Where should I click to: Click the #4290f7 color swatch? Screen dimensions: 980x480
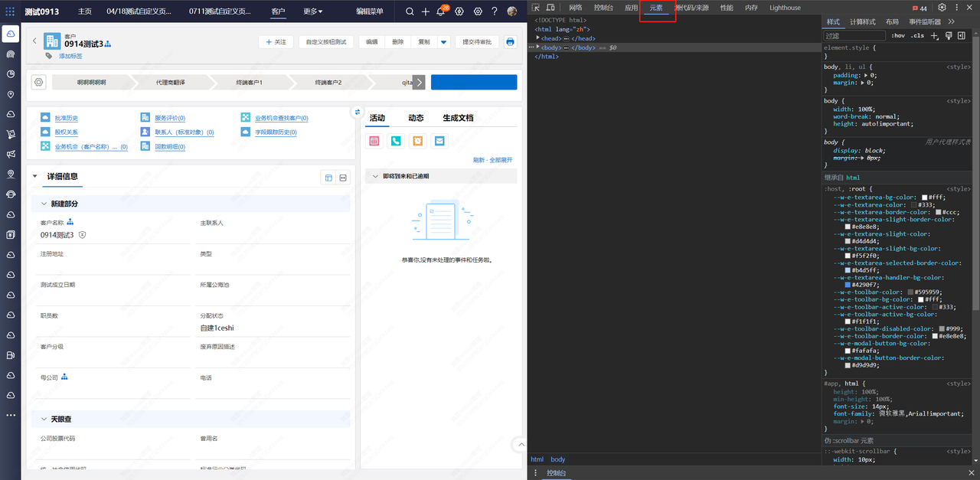848,285
